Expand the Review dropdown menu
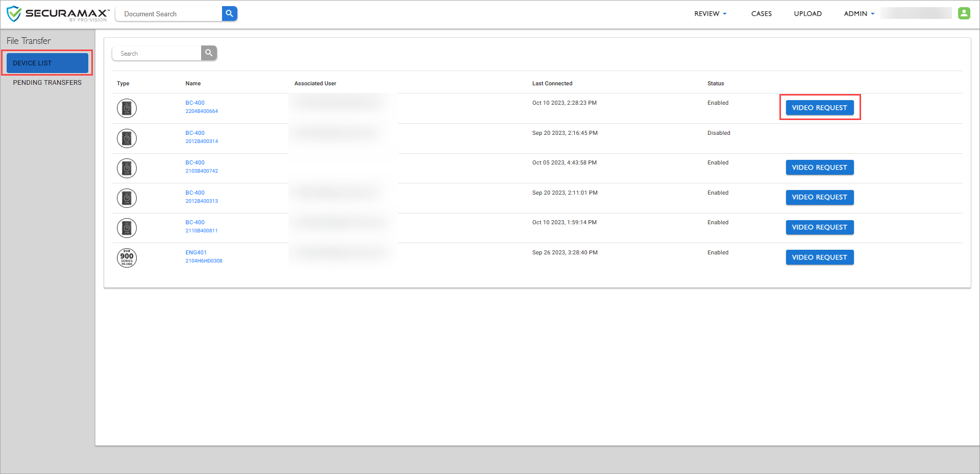The image size is (980, 474). [710, 14]
